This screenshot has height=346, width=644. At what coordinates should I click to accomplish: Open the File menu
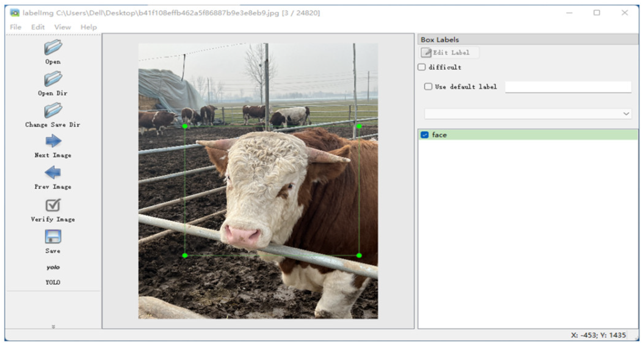click(x=16, y=27)
